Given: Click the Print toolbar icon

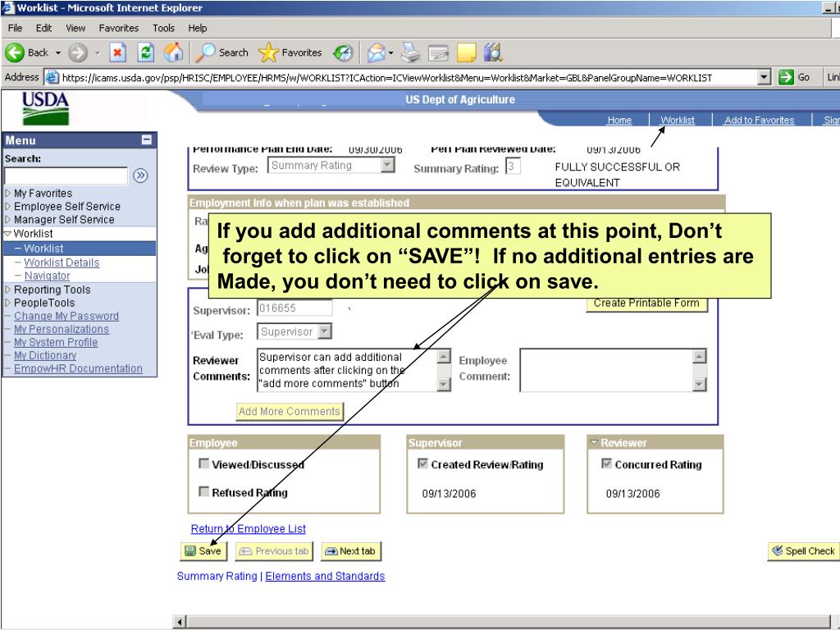Looking at the screenshot, I should pyautogui.click(x=411, y=52).
